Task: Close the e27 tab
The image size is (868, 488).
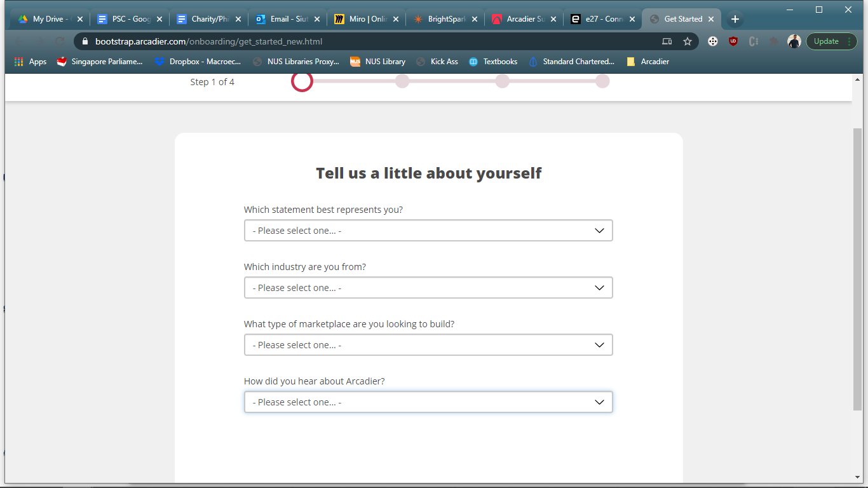Action: 632,19
